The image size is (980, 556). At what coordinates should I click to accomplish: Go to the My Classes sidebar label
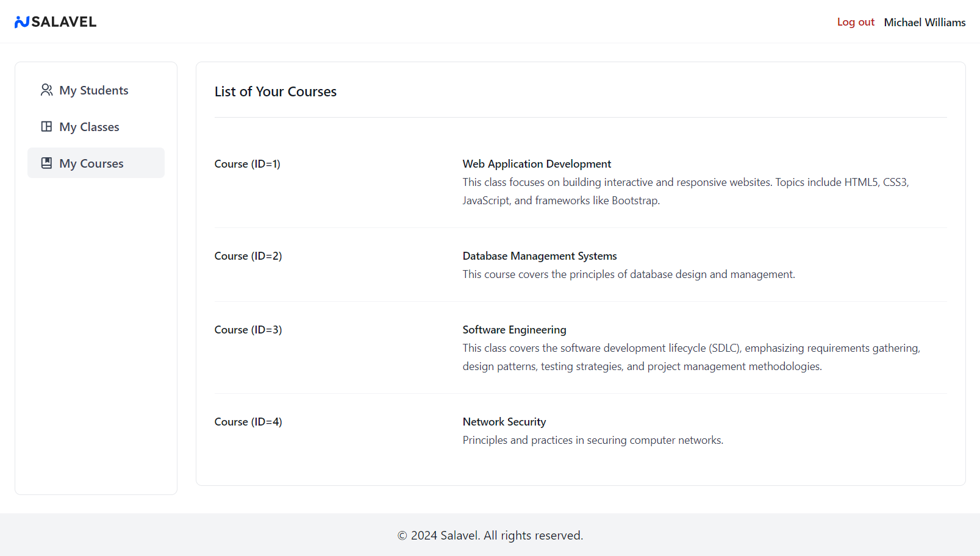point(89,127)
